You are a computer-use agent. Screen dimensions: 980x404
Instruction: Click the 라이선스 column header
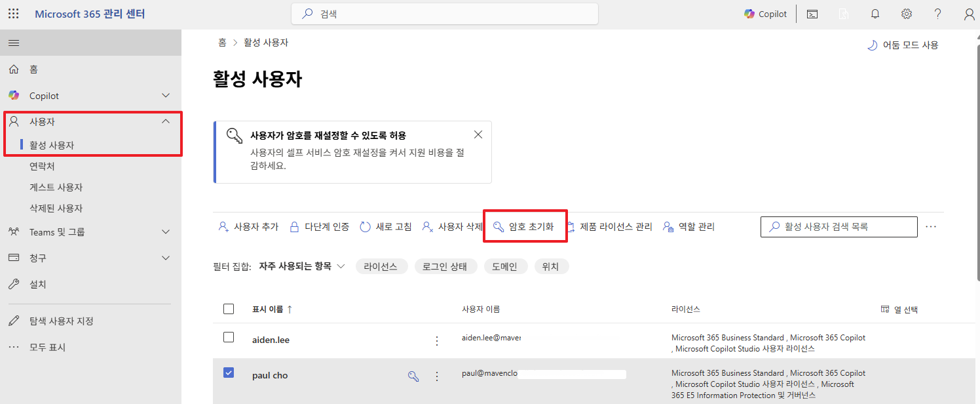[686, 310]
